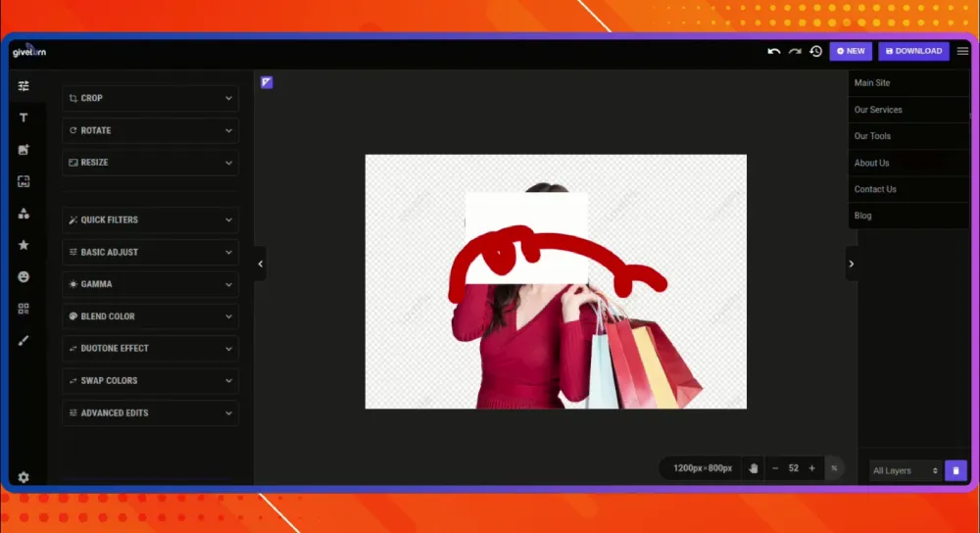This screenshot has width=980, height=533.
Task: Select the Text tool in sidebar
Action: pos(24,118)
